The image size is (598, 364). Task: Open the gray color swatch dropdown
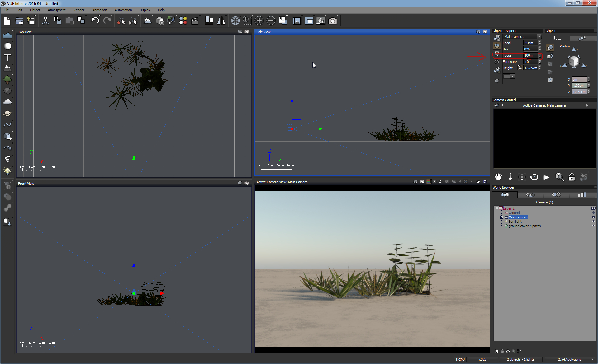pos(512,76)
